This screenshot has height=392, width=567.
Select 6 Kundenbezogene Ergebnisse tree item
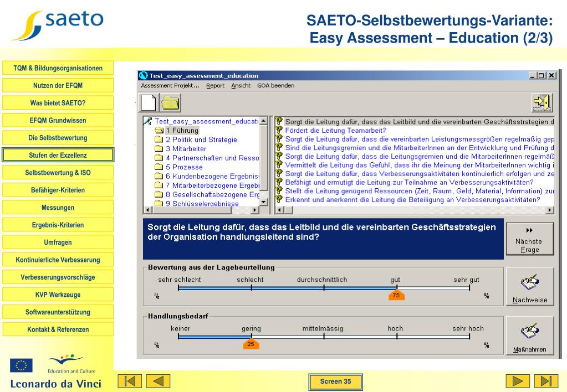(212, 176)
